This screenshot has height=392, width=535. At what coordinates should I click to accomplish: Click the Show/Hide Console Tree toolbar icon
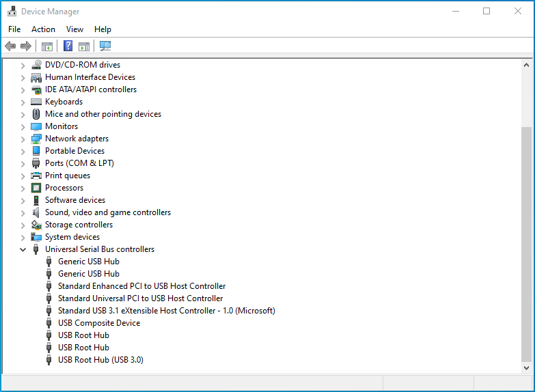click(47, 46)
